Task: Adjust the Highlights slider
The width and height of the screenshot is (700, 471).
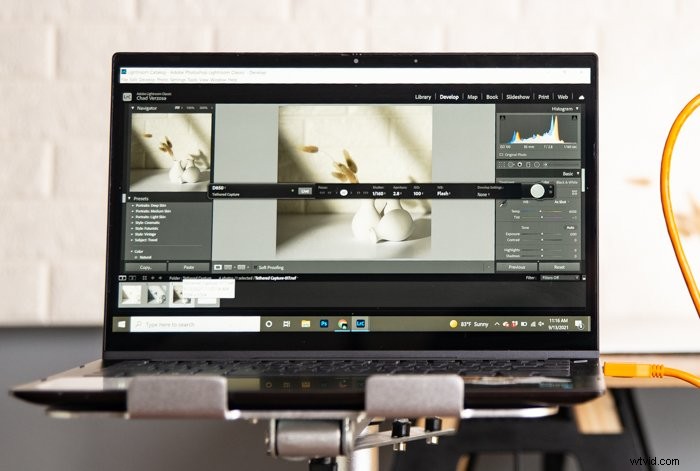Action: point(542,250)
